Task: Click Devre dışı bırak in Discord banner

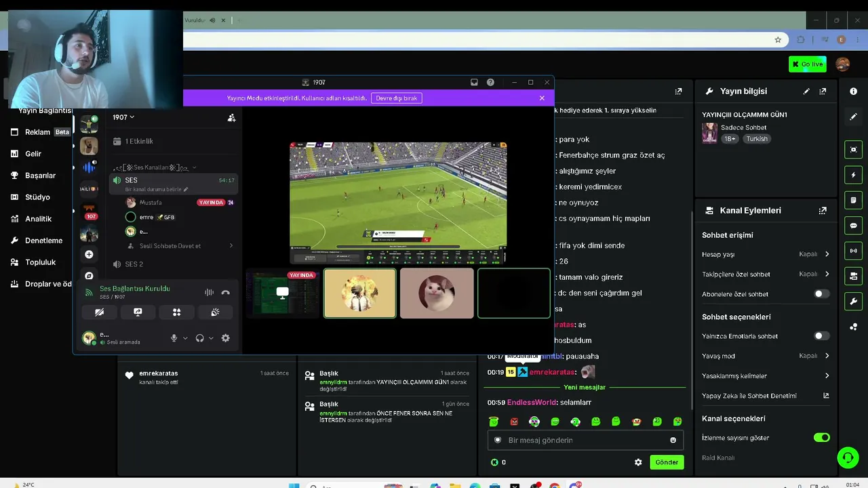Action: tap(397, 98)
